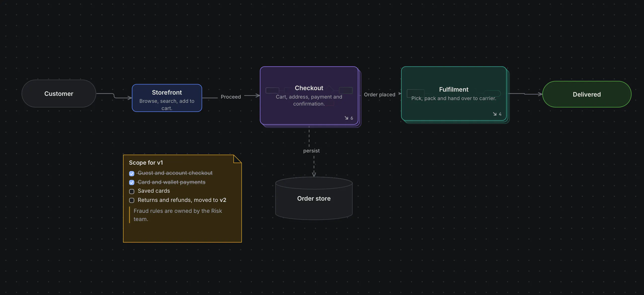Uncheck Card and wallet payments checkbox
644x295 pixels.
(132, 183)
